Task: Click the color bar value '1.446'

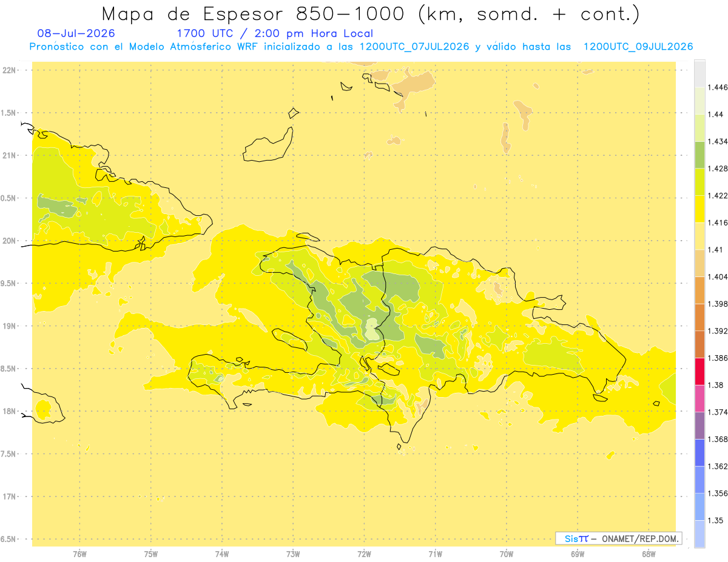Action: pos(718,87)
